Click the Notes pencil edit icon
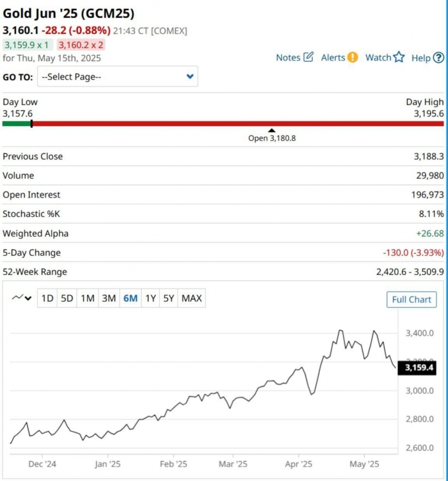Viewport: 448px width, 481px height. coord(308,57)
